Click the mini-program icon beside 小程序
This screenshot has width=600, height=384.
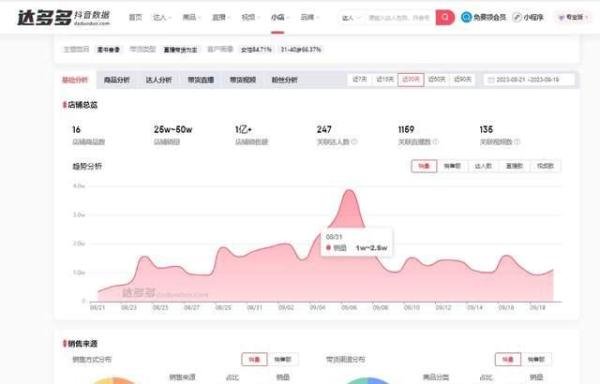(517, 17)
